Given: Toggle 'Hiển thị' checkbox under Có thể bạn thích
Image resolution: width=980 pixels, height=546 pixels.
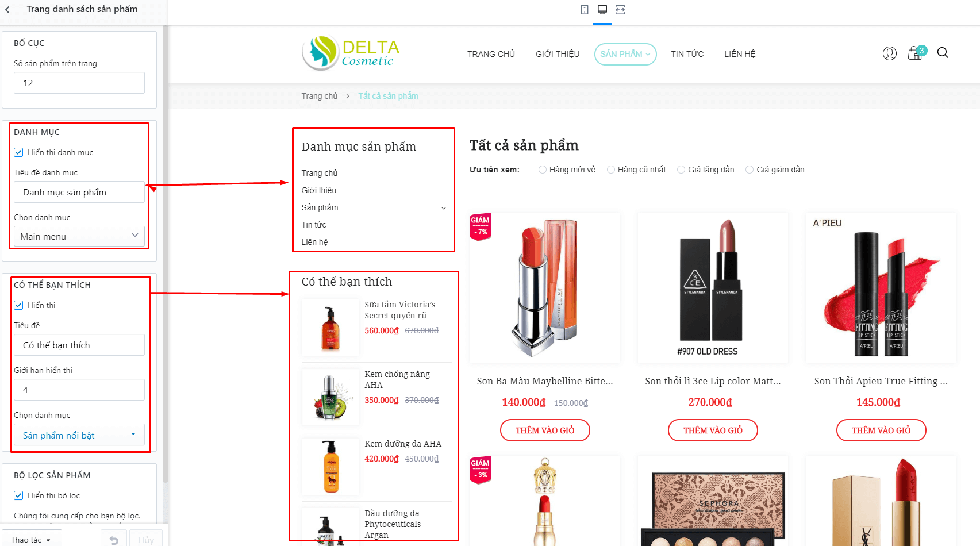Looking at the screenshot, I should tap(18, 305).
